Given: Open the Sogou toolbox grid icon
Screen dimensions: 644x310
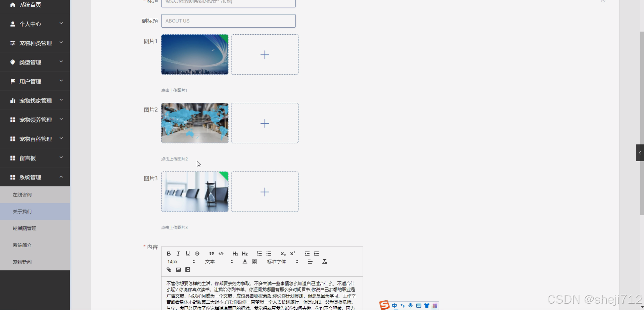Looking at the screenshot, I should click(435, 306).
